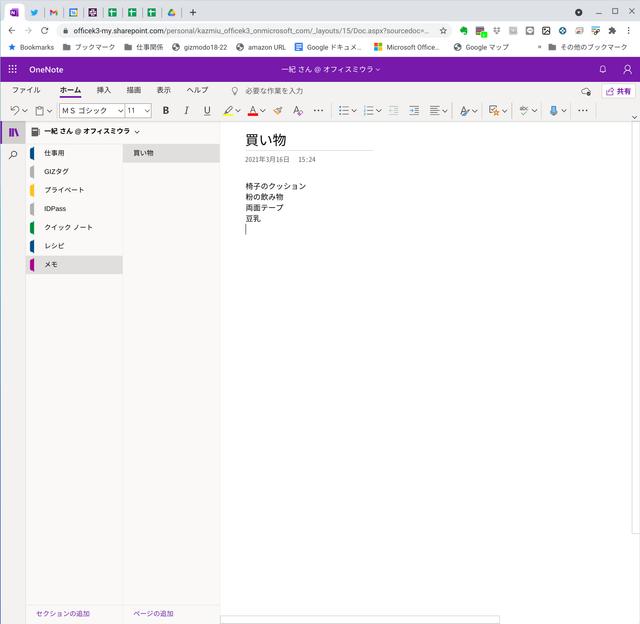Viewport: 640px width, 624px height.
Task: Expand the bullet list style dropdown
Action: click(x=354, y=111)
